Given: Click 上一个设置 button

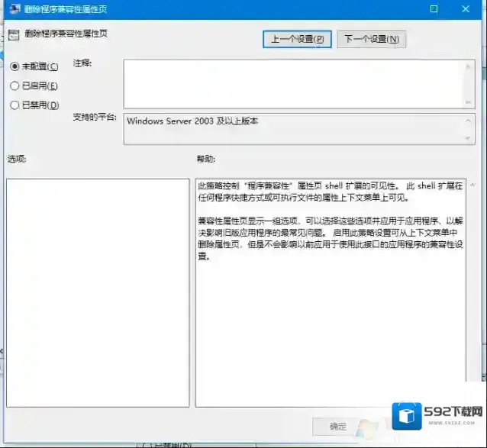Looking at the screenshot, I should (x=297, y=39).
